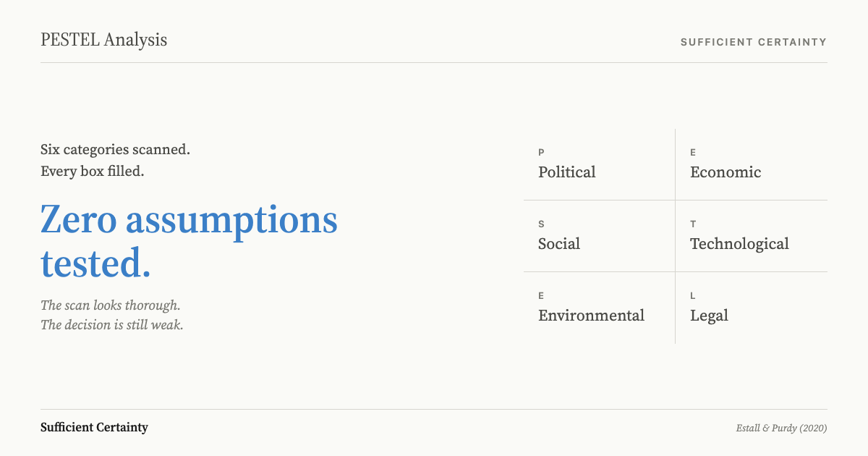Open the Estall & Purdy (2020) citation
This screenshot has width=868, height=456.
[781, 428]
